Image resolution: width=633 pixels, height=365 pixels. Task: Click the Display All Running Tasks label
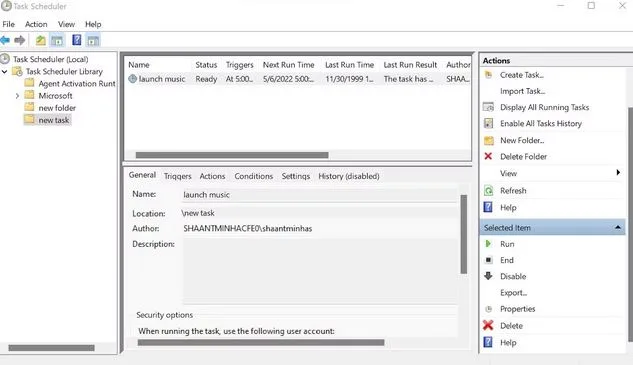[x=545, y=107]
